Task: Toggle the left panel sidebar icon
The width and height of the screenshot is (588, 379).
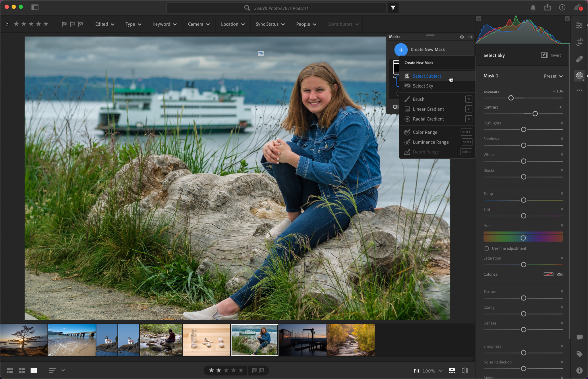Action: point(35,7)
